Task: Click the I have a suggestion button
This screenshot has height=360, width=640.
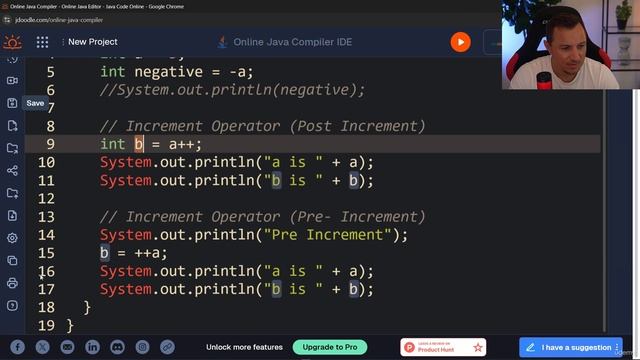Action: (x=571, y=347)
